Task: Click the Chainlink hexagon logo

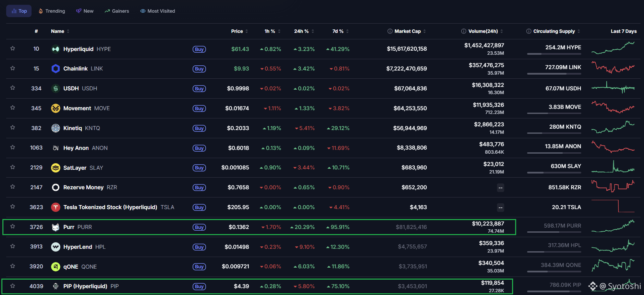Action: click(x=56, y=69)
